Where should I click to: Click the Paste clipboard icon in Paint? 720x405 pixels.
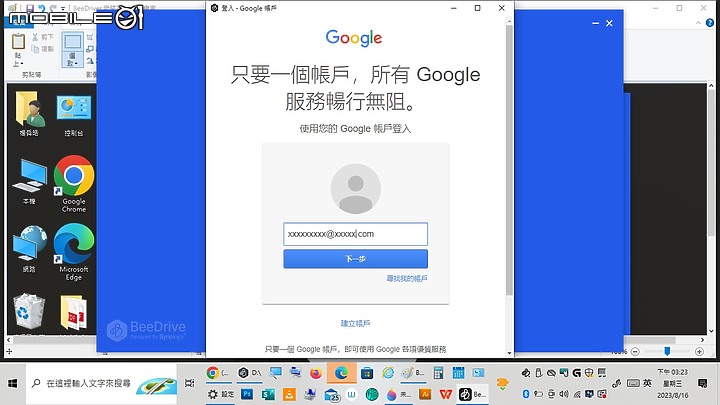click(x=18, y=41)
